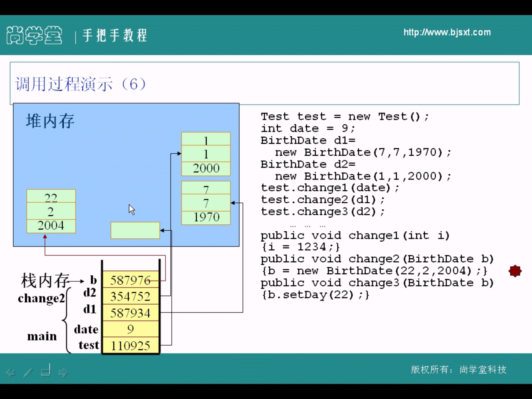Open the www.bjsxt.com link

point(447,32)
